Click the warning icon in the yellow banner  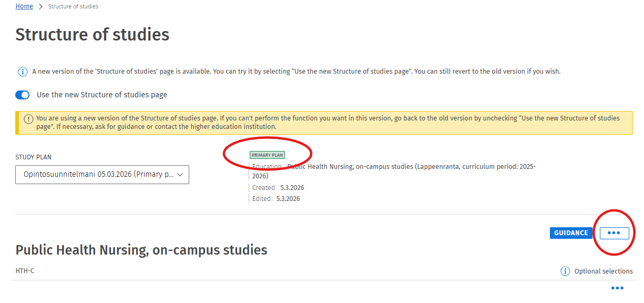[28, 119]
